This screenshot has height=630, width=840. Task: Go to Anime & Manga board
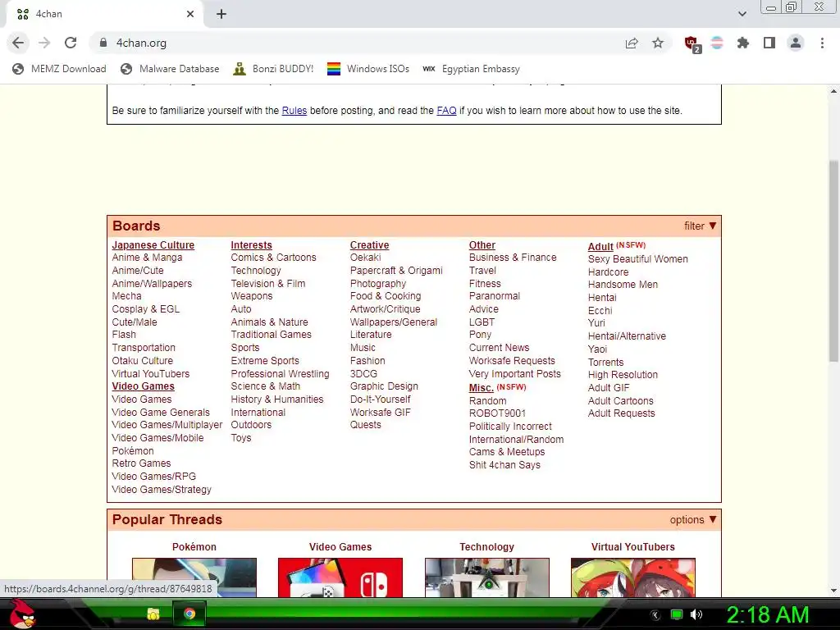click(x=147, y=257)
